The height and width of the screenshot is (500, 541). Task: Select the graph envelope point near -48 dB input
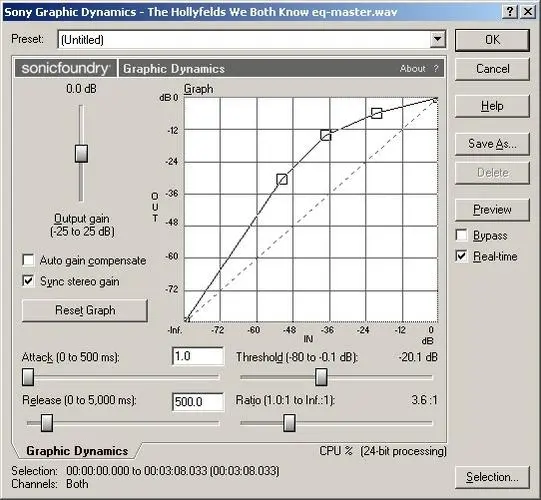(282, 179)
